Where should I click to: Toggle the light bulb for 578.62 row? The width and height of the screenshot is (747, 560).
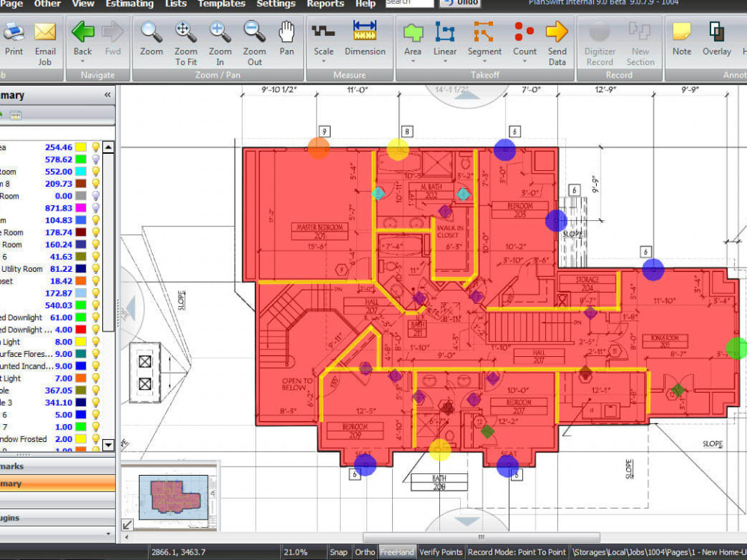96,160
